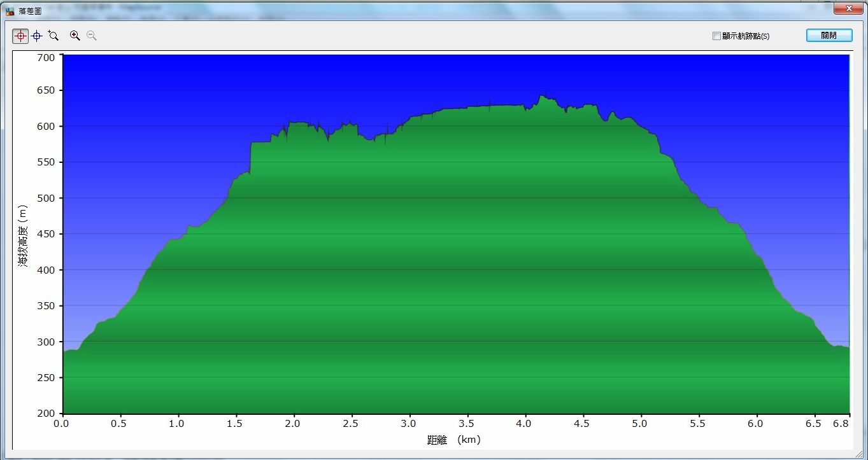Select the red crosshair pointer tool

coord(20,36)
